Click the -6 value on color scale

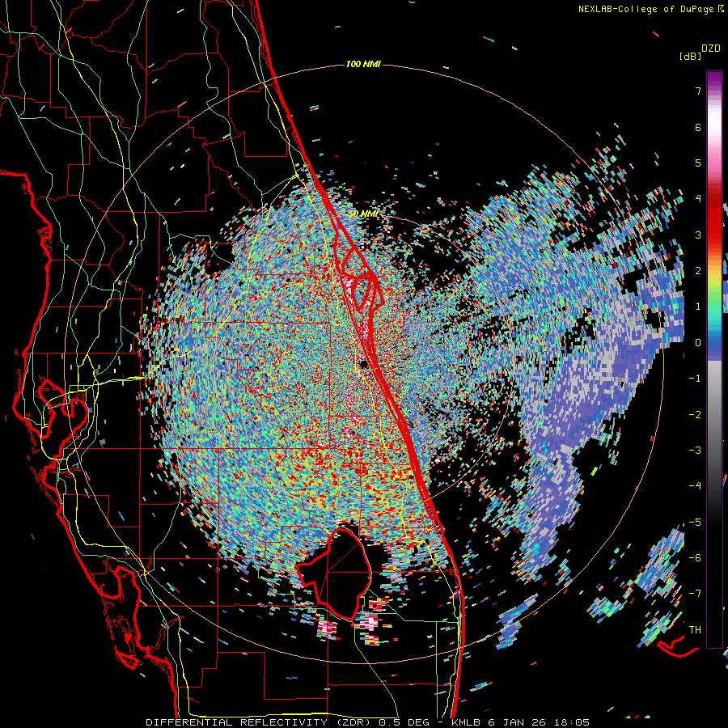(x=695, y=558)
